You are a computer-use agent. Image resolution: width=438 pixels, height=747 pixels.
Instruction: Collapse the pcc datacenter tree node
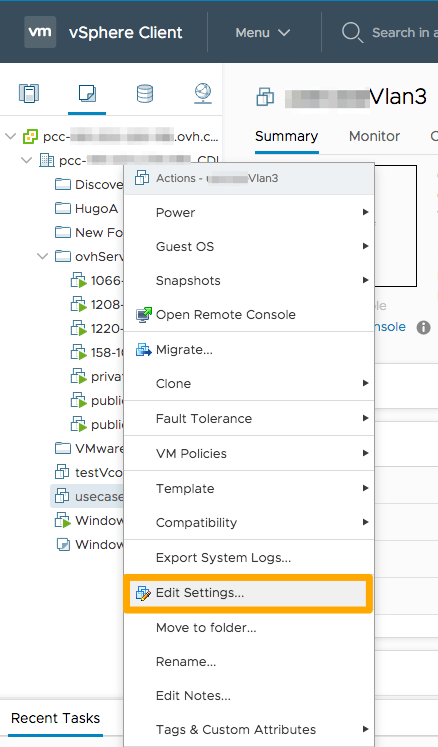[x=27, y=161]
